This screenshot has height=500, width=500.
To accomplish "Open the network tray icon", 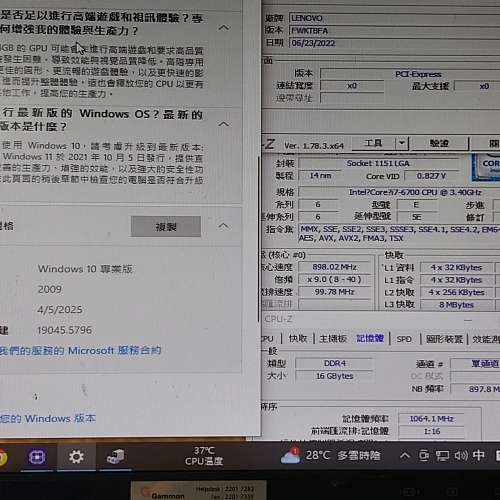I will tap(443, 456).
